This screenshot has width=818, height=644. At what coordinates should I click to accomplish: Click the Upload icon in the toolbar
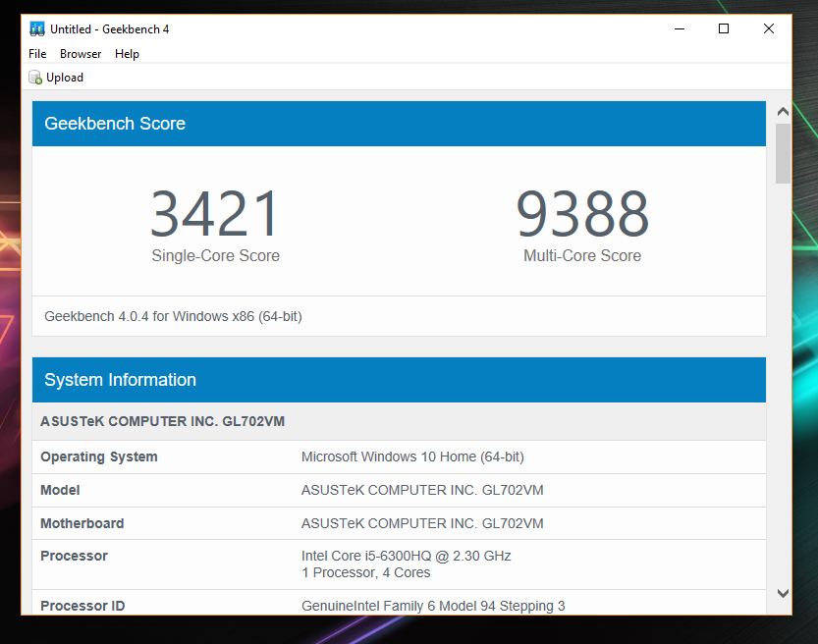pos(35,78)
